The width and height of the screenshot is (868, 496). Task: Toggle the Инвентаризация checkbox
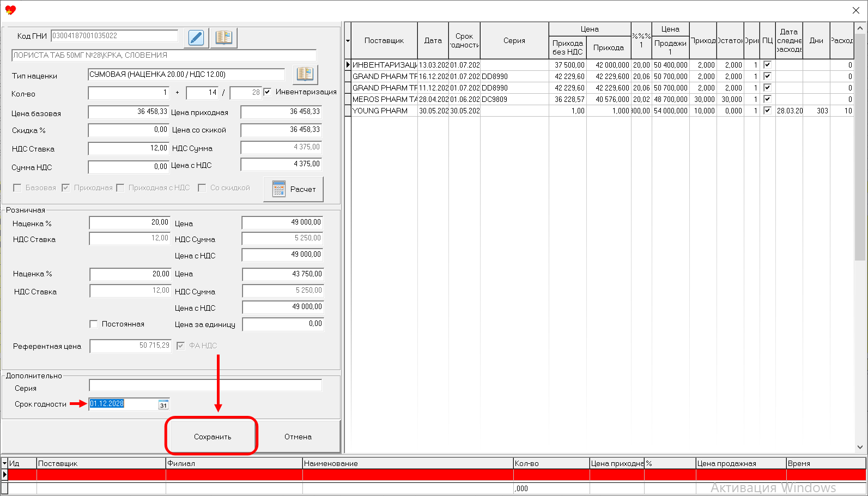click(267, 92)
